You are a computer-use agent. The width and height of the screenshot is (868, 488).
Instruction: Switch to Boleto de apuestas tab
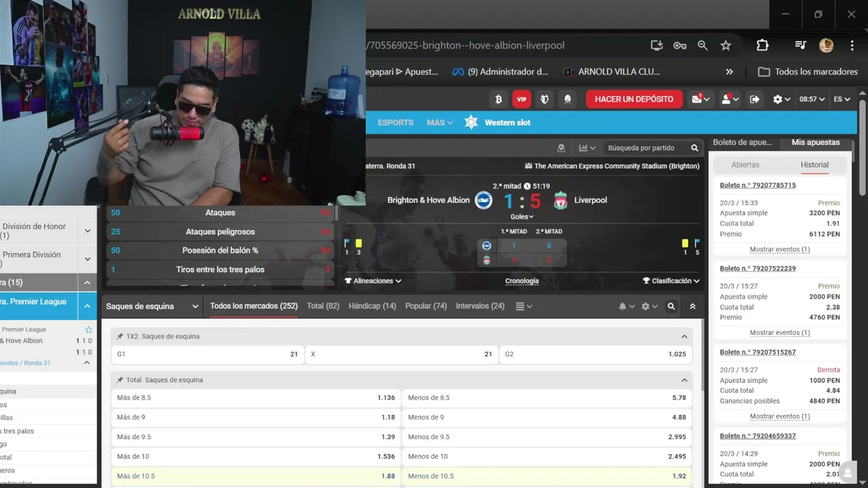[x=742, y=142]
